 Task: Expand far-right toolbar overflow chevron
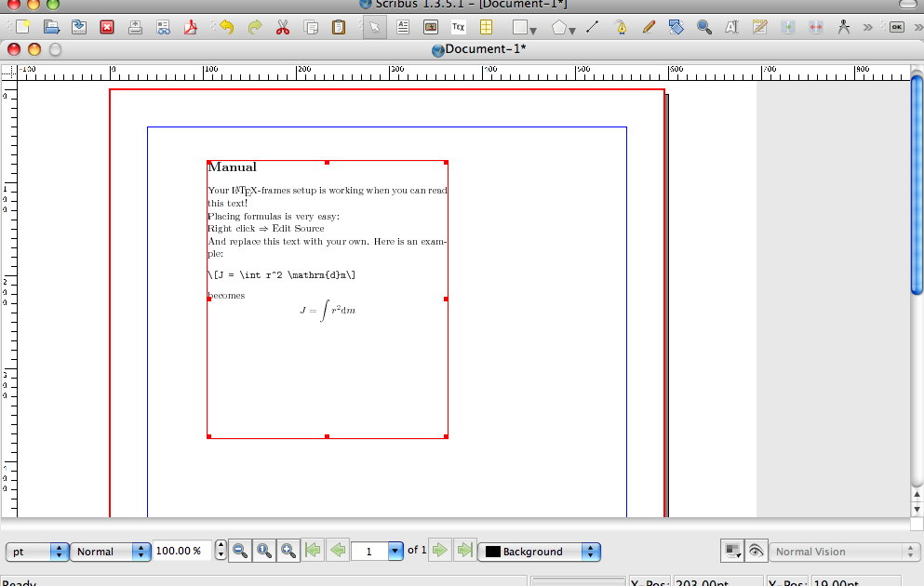coord(918,27)
